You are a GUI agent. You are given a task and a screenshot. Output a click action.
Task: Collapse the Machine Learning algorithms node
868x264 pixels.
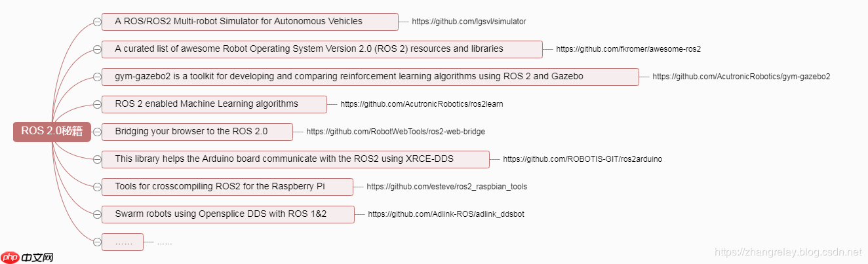coord(97,104)
